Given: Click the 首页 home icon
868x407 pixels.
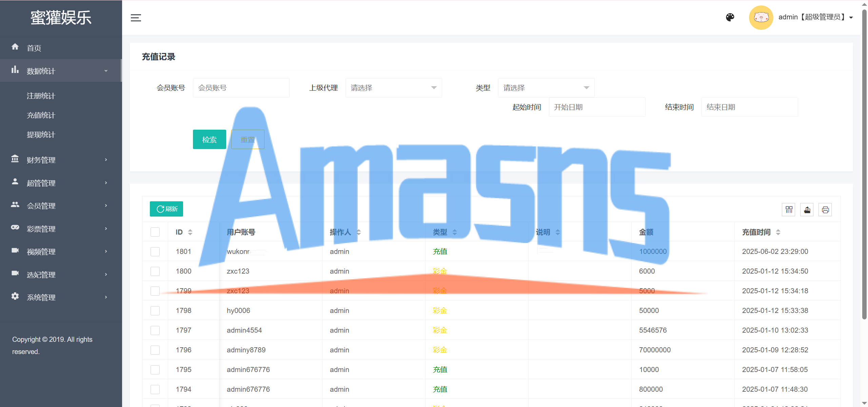Looking at the screenshot, I should click(x=15, y=47).
